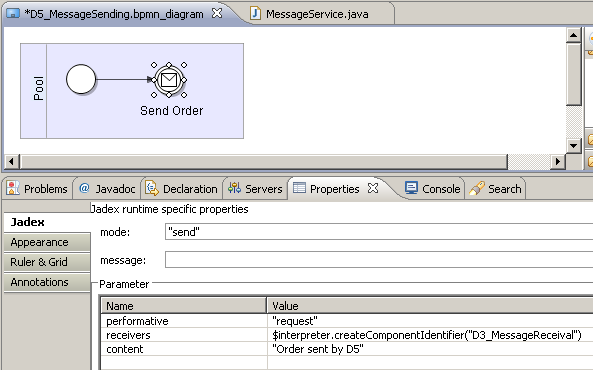Open the Servers view tab
The height and width of the screenshot is (370, 593).
pyautogui.click(x=255, y=188)
